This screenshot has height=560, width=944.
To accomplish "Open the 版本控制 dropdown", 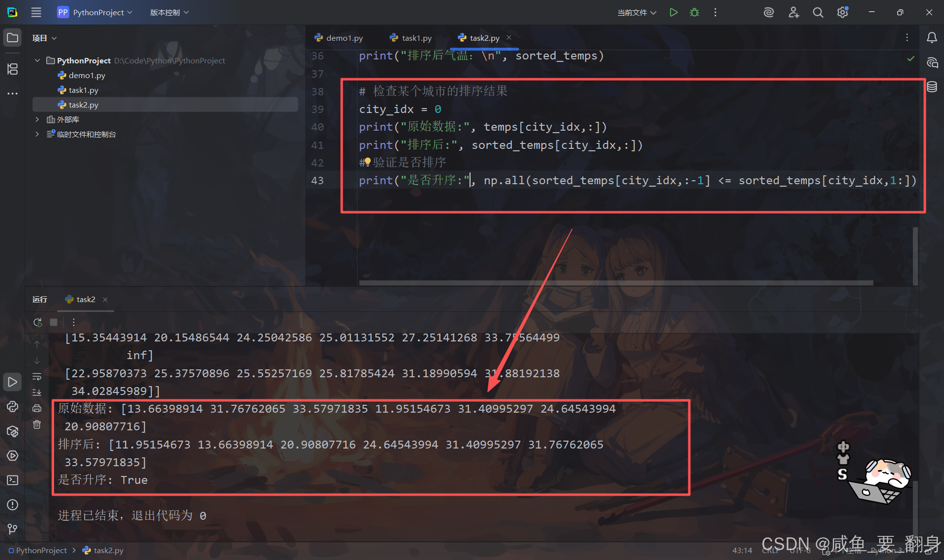I will tap(169, 12).
